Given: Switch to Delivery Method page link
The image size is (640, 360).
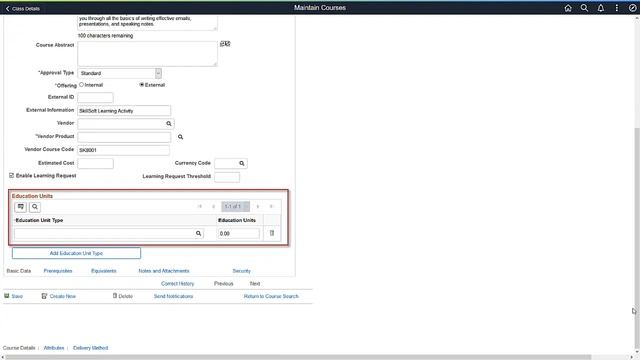Looking at the screenshot, I should 91,348.
